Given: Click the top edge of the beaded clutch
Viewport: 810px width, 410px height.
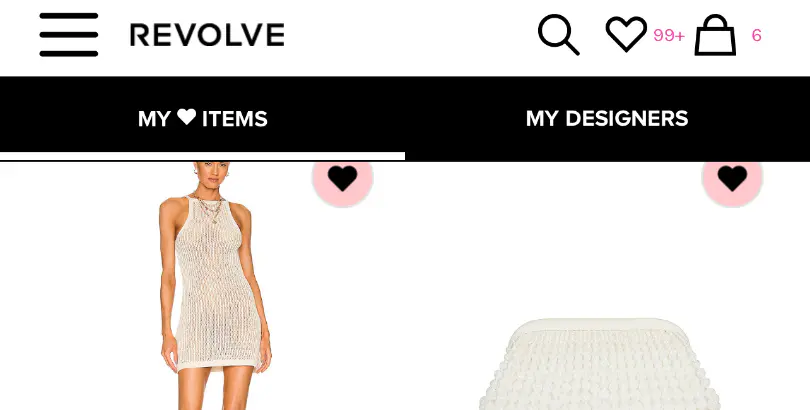Looking at the screenshot, I should click(599, 324).
